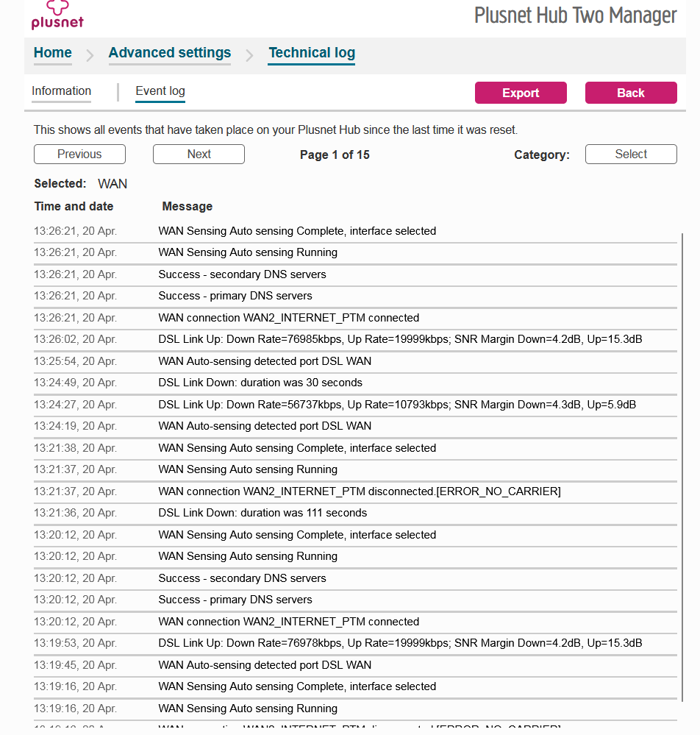Screen dimensions: 700x735
Task: Go to the Home page
Action: coord(52,52)
